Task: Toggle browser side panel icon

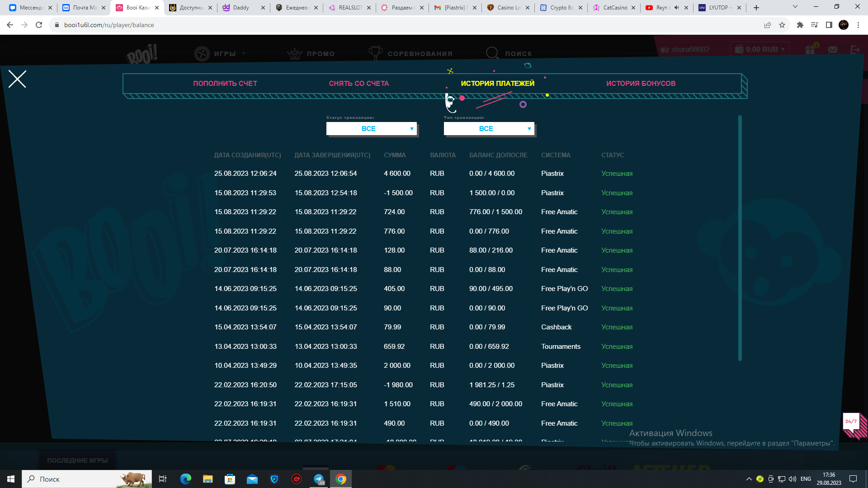Action: coord(829,25)
